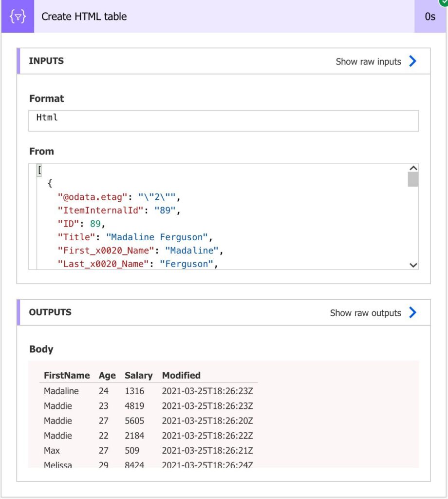The image size is (448, 499).
Task: Click the From box scrollbar thumb
Action: [x=413, y=179]
